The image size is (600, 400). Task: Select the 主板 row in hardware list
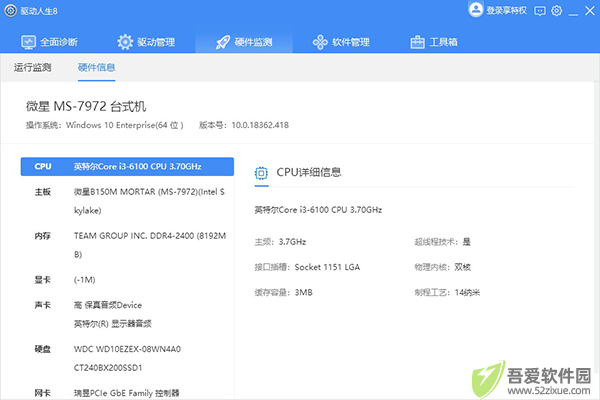click(127, 201)
